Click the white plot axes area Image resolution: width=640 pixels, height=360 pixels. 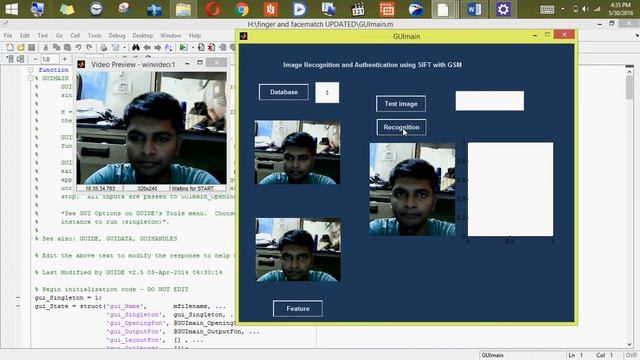[x=511, y=189]
